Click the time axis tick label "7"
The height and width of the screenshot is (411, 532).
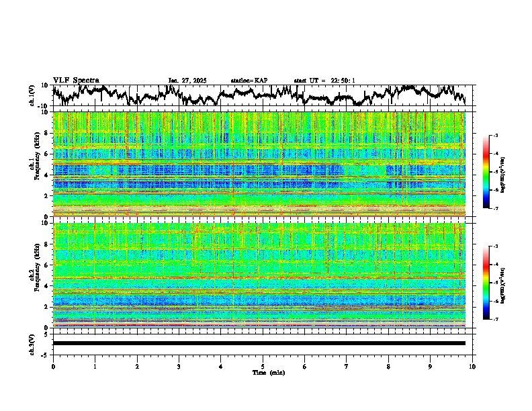(347, 367)
